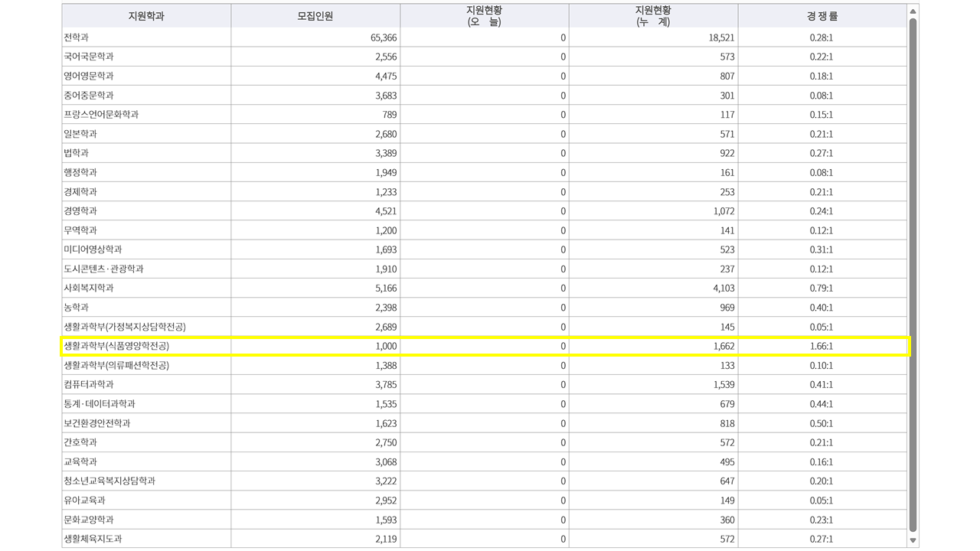Viewport: 980px width, 551px height.
Task: Click the scrollbar up arrow
Action: 913,11
